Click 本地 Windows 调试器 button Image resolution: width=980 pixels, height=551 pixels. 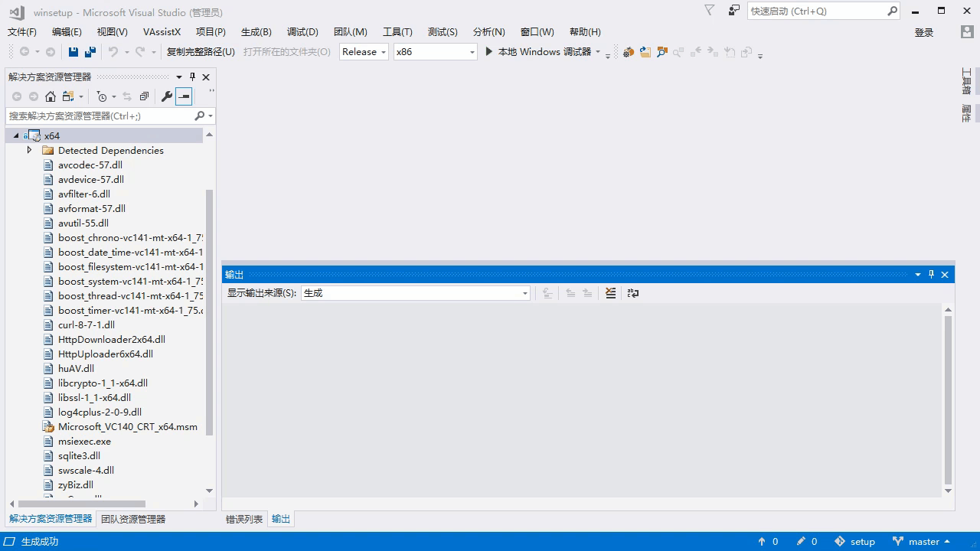tap(544, 52)
